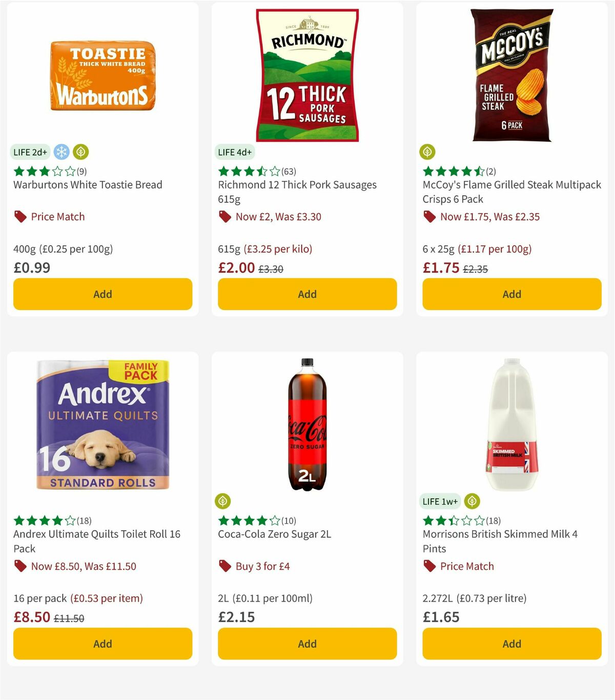Add Richmond 12 Thick Pork Sausages to basket
Screen dimensions: 615x700
point(307,294)
